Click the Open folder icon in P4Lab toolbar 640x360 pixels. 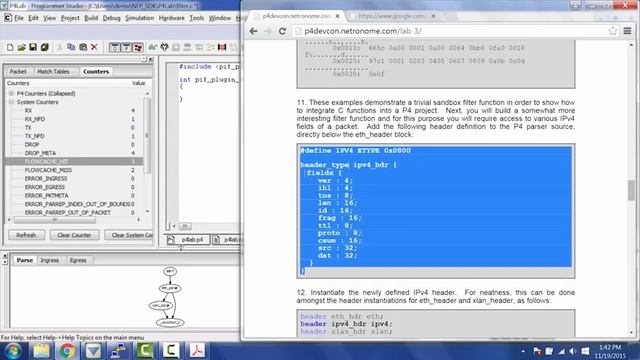[22, 48]
